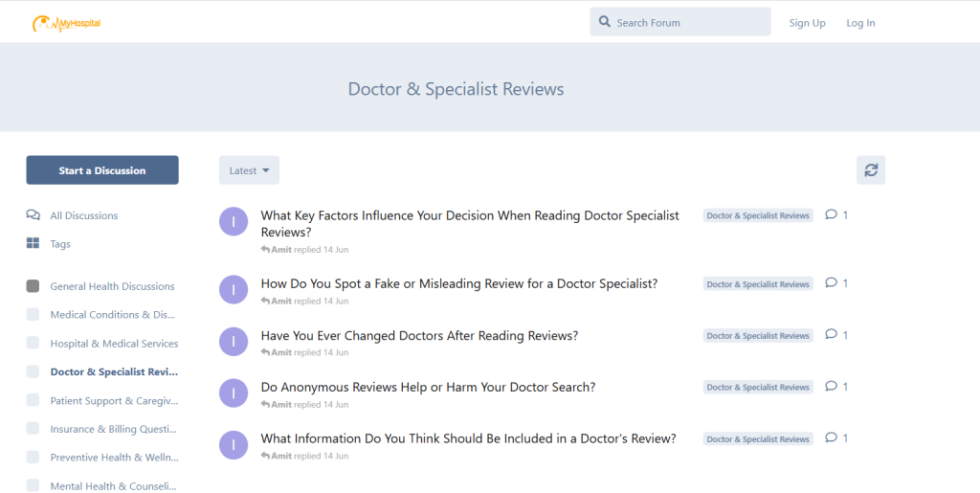Click tag label on last discussion row
This screenshot has width=980, height=493.
pyautogui.click(x=757, y=439)
